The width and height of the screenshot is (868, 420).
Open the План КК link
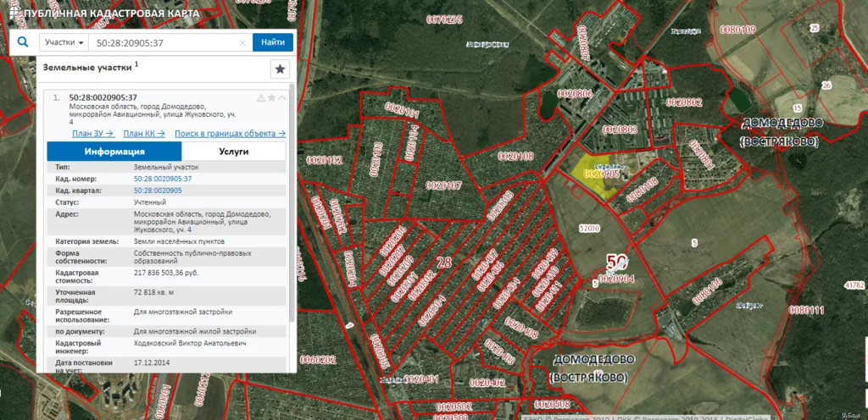point(144,134)
